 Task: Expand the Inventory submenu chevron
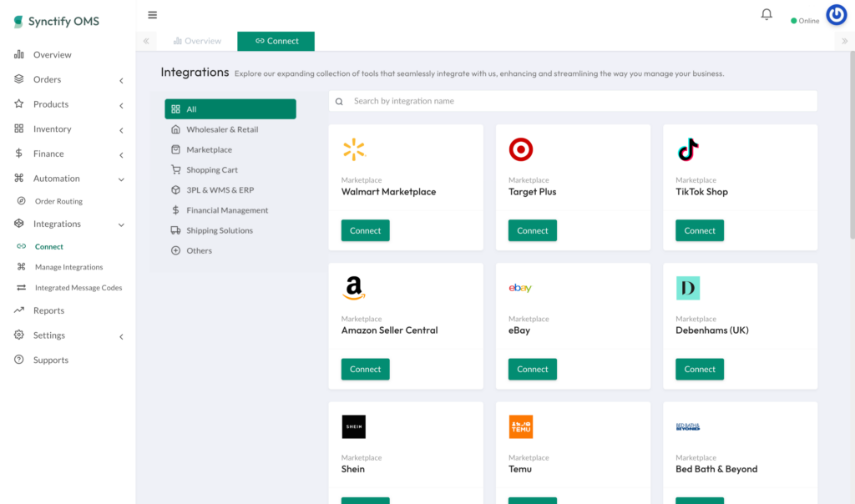pyautogui.click(x=121, y=130)
